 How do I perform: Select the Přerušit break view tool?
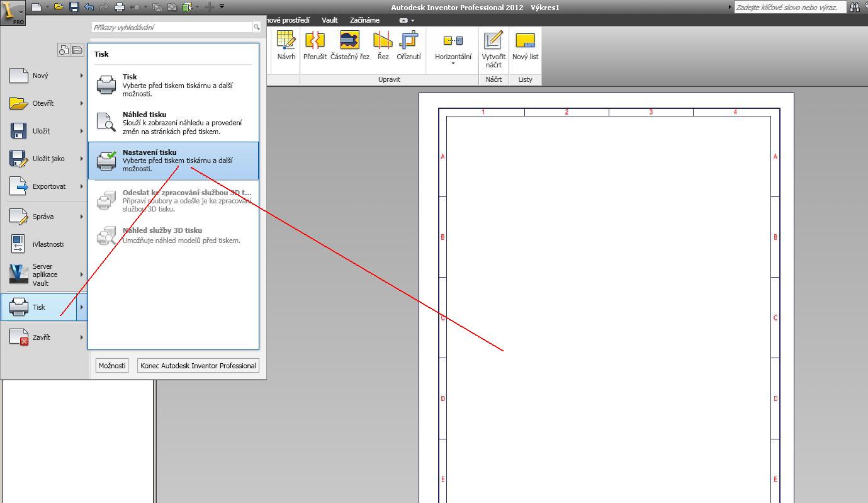tap(315, 45)
